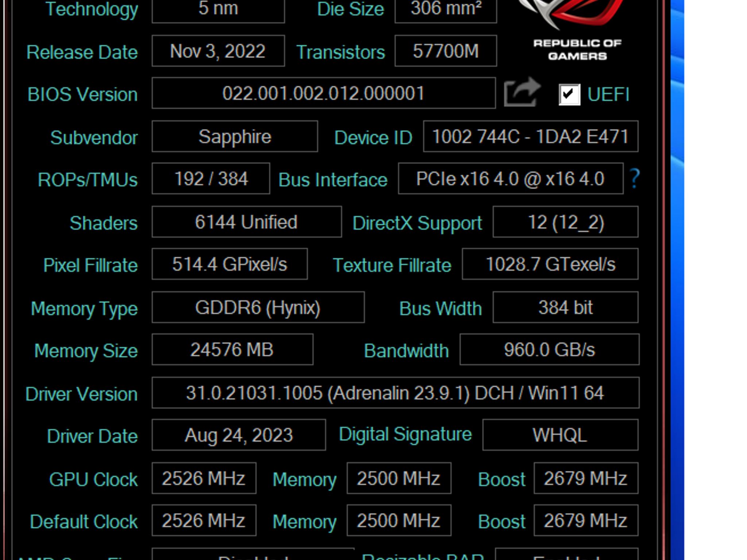The height and width of the screenshot is (560, 747).
Task: Click the PCIe x16 4.0 bus interface value
Action: click(511, 179)
